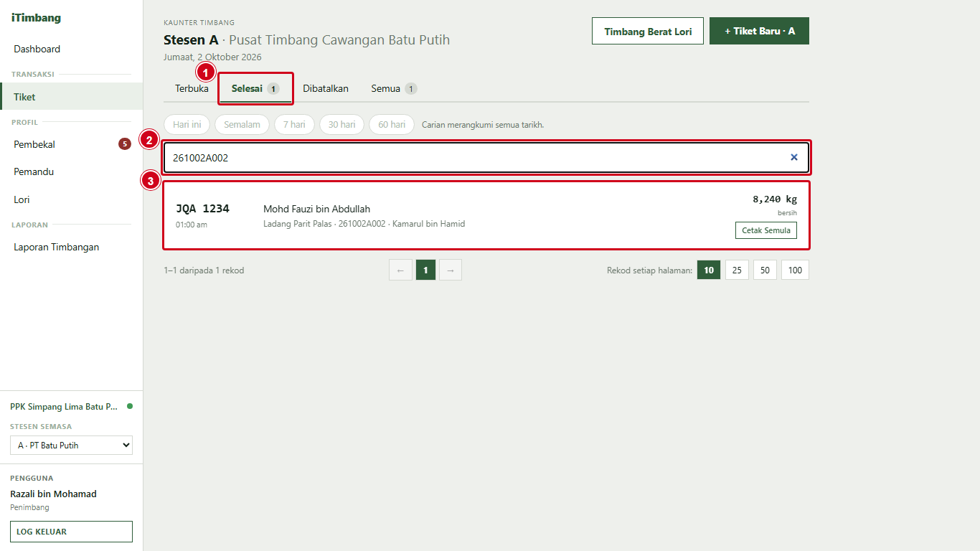The height and width of the screenshot is (551, 980).
Task: Create a new ticket with Tiket Baru A
Action: (x=759, y=31)
